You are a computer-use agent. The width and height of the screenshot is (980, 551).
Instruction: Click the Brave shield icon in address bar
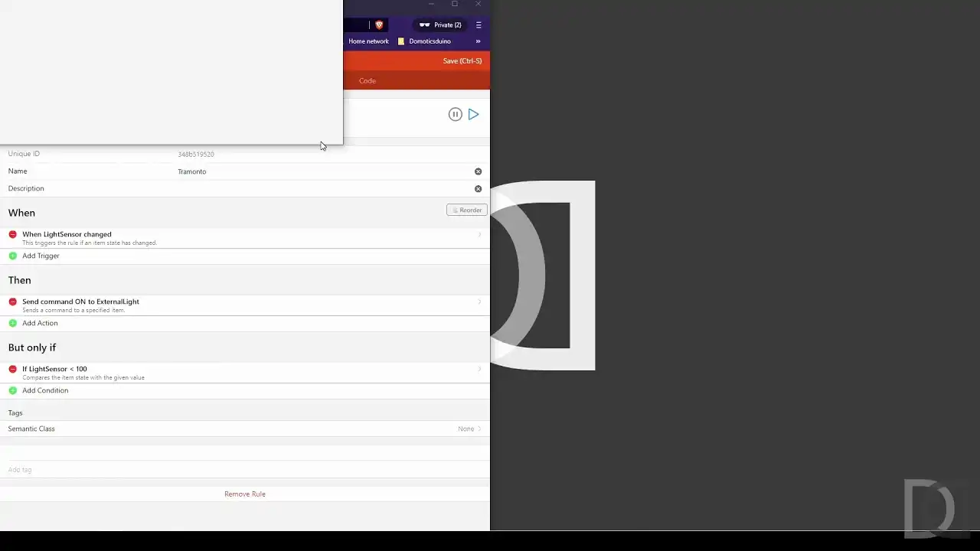[378, 24]
